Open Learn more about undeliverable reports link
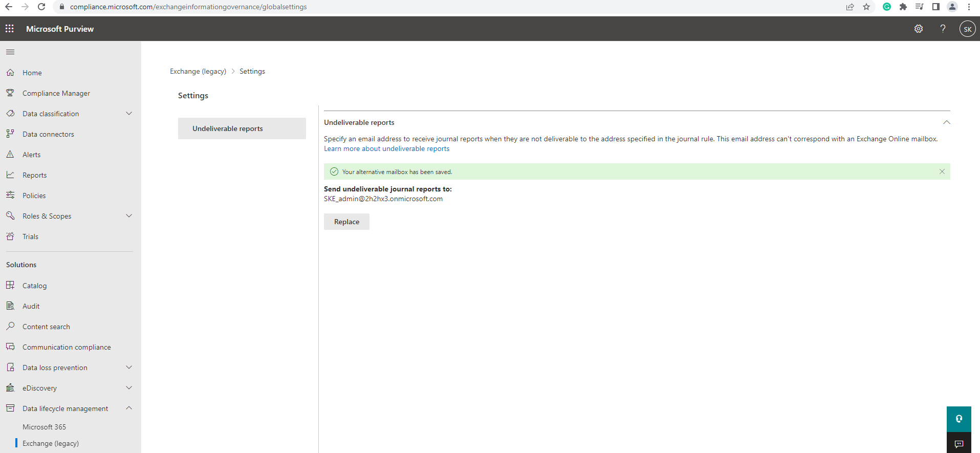 click(386, 149)
